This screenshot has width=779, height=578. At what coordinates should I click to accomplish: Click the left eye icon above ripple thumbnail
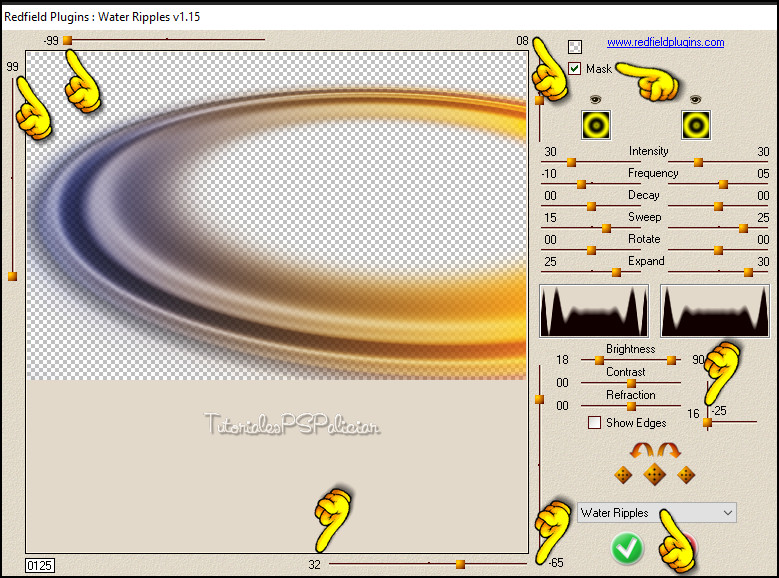click(596, 99)
